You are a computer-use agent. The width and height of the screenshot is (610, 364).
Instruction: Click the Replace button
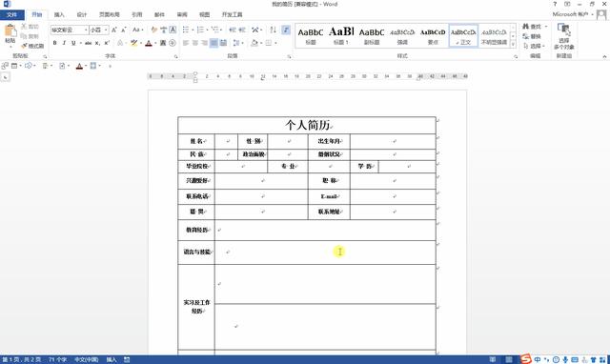point(532,36)
